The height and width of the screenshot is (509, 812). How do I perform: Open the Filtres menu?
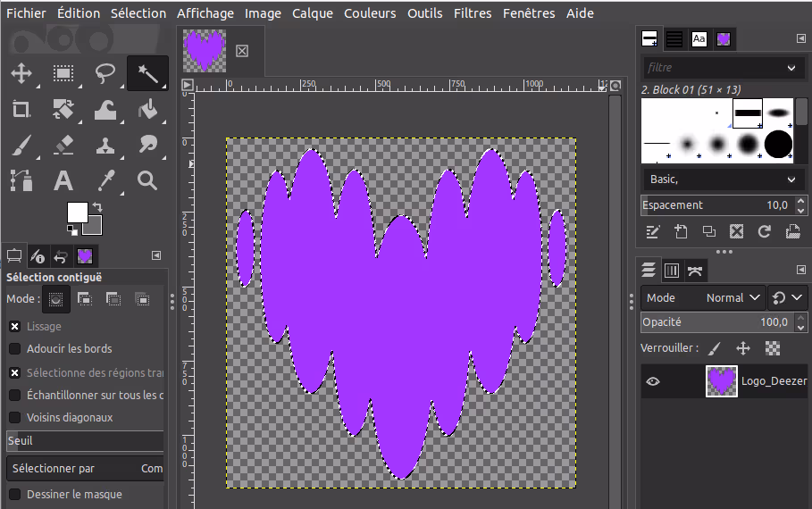tap(472, 13)
